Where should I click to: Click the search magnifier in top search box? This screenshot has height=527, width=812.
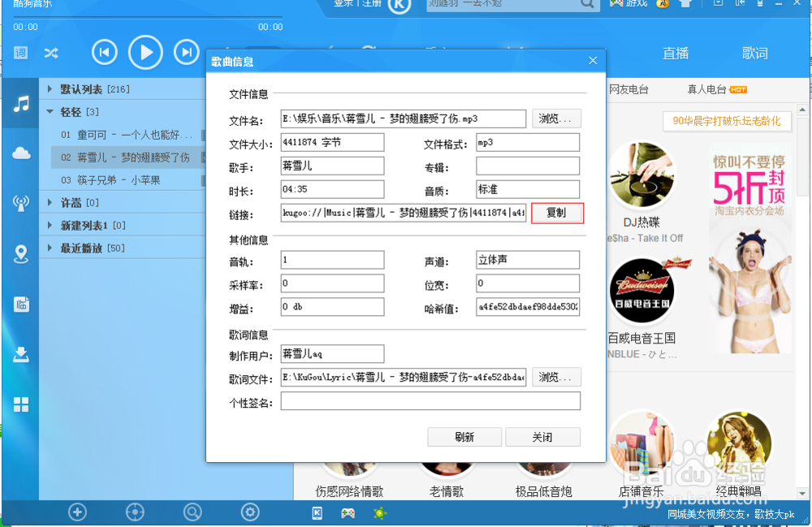[x=587, y=4]
